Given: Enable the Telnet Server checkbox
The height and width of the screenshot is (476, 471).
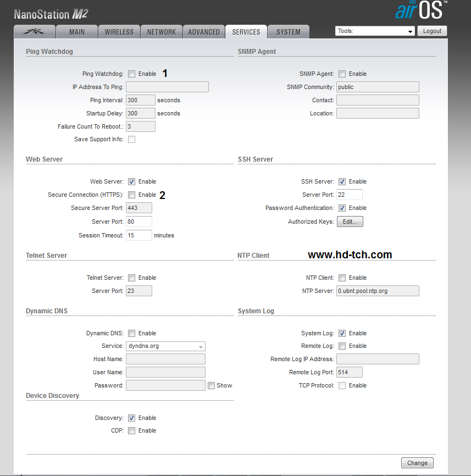Looking at the screenshot, I should tap(132, 278).
